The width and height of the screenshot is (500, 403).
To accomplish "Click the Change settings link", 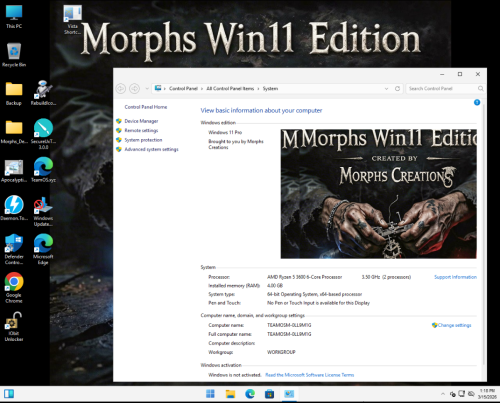I will pos(454,325).
